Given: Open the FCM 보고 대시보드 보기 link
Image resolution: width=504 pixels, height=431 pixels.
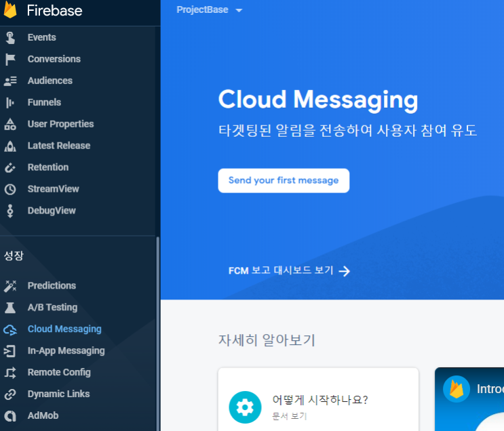Looking at the screenshot, I should click(x=289, y=271).
